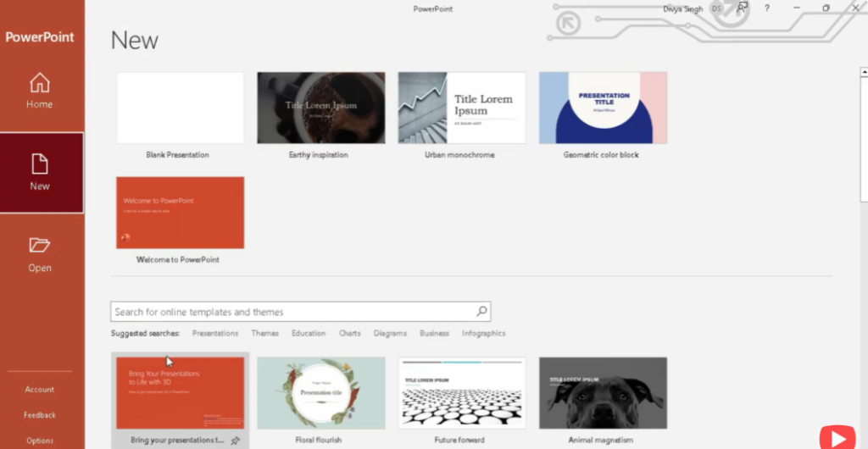Choose the Animal magnetism dog template

(603, 393)
